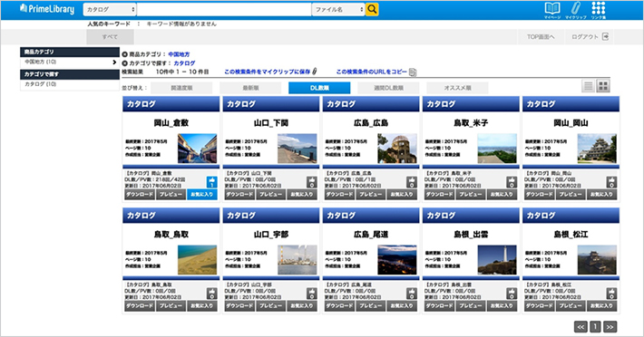
Task: Open 鳥取_鳥取 sand dune thumbnail
Action: [197, 259]
